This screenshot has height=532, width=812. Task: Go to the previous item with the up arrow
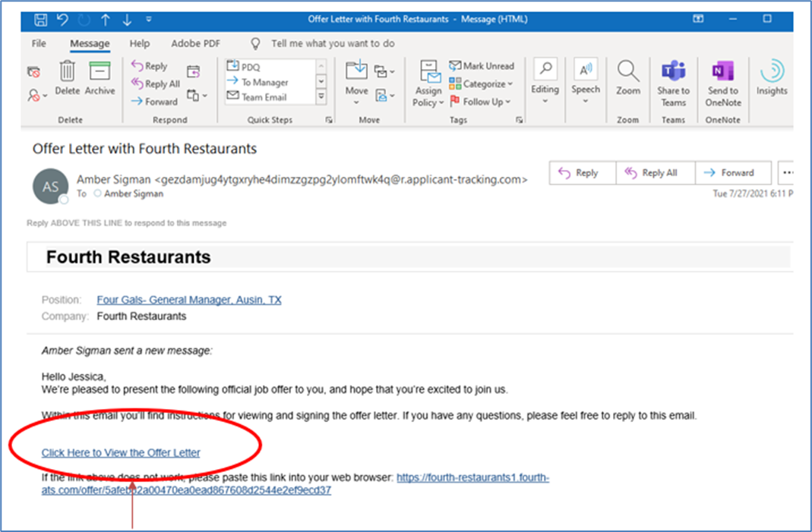[106, 20]
